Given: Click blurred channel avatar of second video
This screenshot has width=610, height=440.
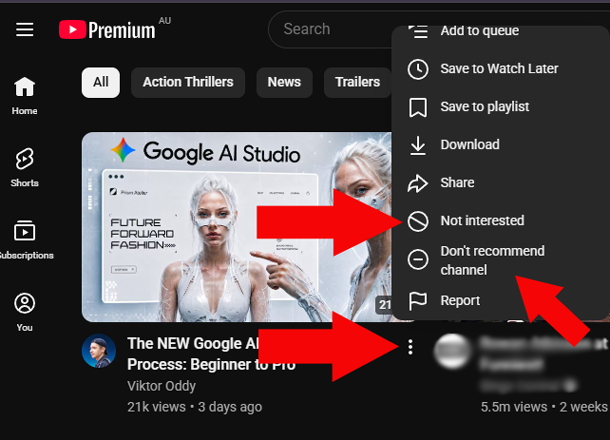Looking at the screenshot, I should coord(452,351).
